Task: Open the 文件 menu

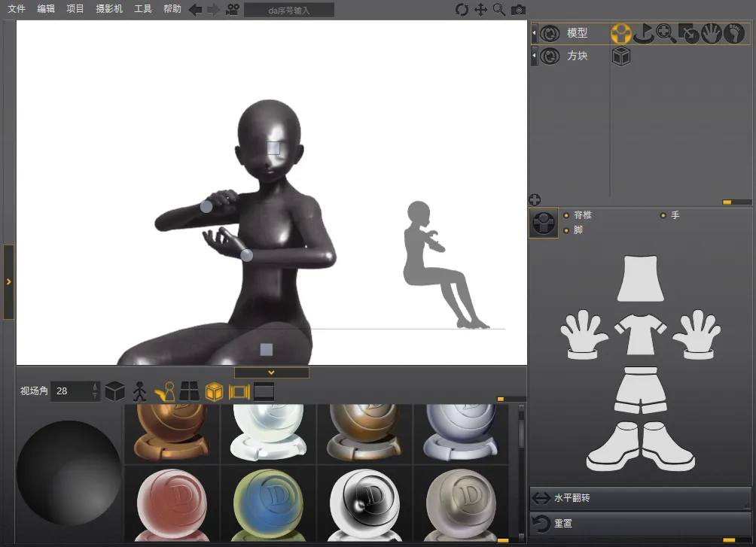Action: (17, 9)
